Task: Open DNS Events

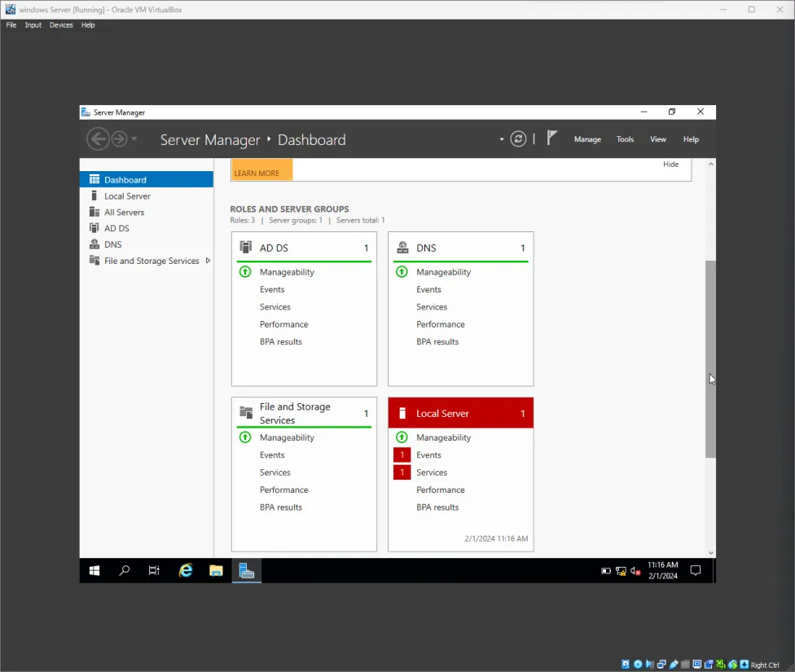Action: coord(429,290)
